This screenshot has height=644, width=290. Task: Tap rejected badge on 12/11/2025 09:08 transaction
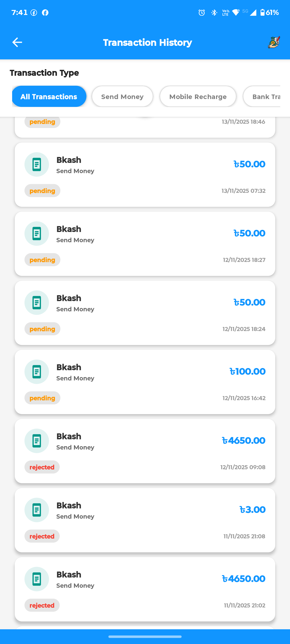(x=42, y=467)
